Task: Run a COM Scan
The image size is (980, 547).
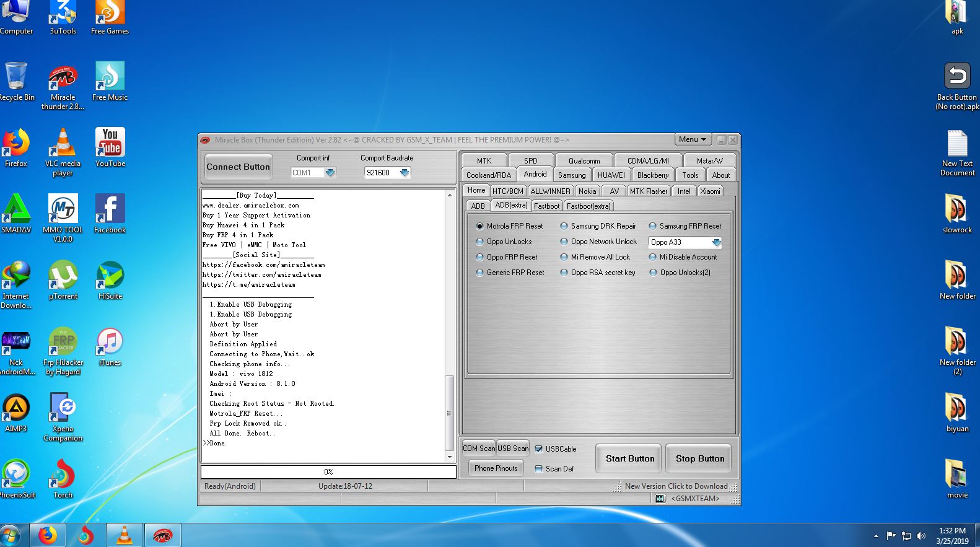Action: 479,449
